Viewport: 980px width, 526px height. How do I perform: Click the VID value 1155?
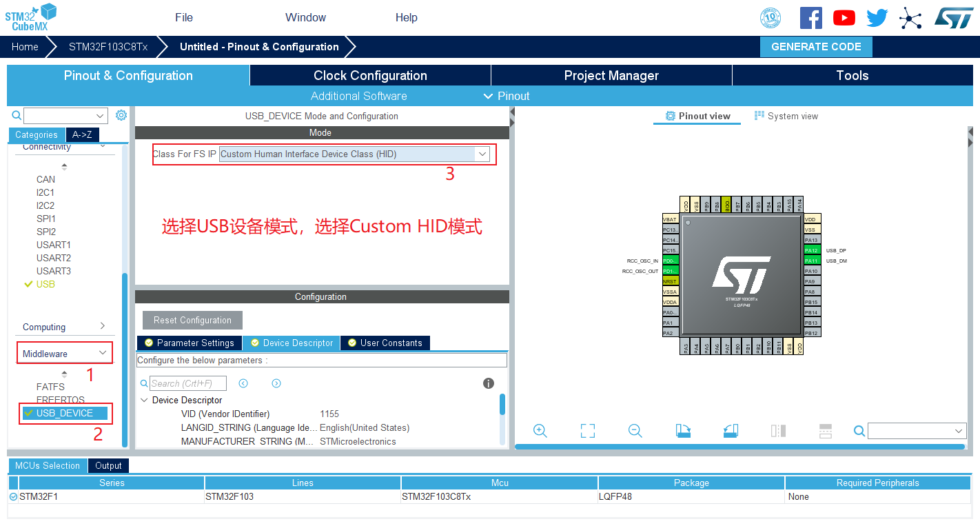pyautogui.click(x=329, y=414)
